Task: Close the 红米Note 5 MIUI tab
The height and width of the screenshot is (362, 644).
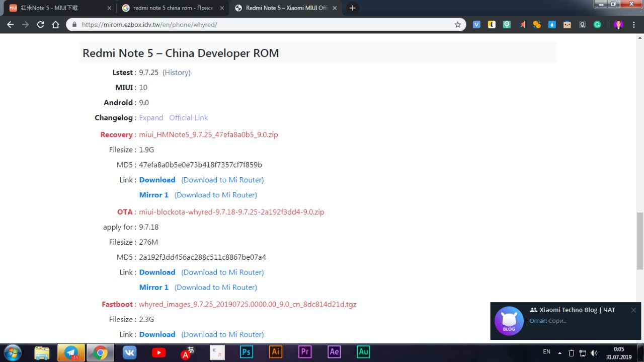Action: 110,8
